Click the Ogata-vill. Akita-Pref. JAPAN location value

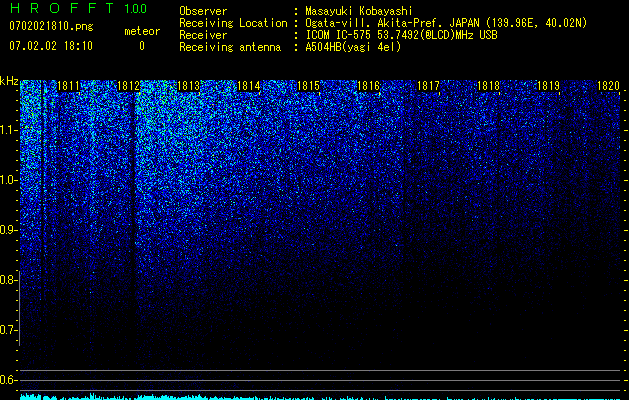click(x=446, y=23)
